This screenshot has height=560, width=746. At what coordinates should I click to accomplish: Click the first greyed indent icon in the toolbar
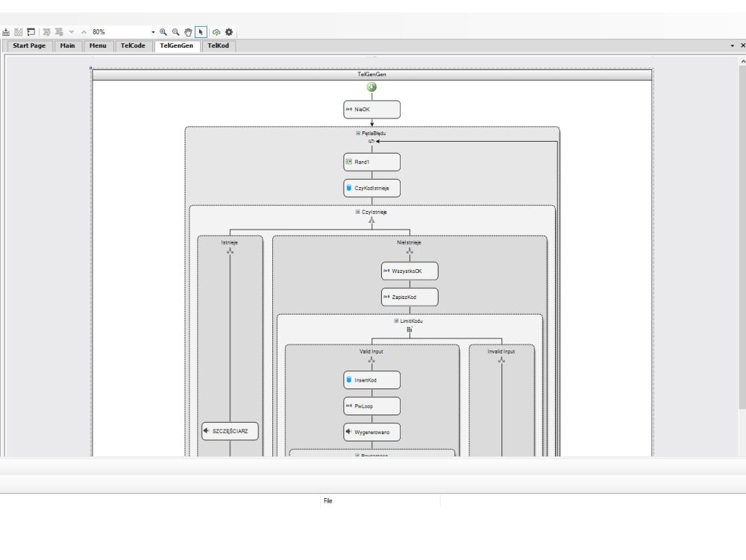click(46, 32)
